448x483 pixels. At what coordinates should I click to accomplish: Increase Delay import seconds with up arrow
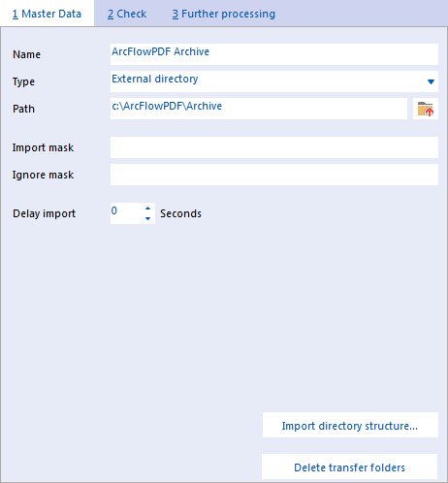pyautogui.click(x=147, y=209)
